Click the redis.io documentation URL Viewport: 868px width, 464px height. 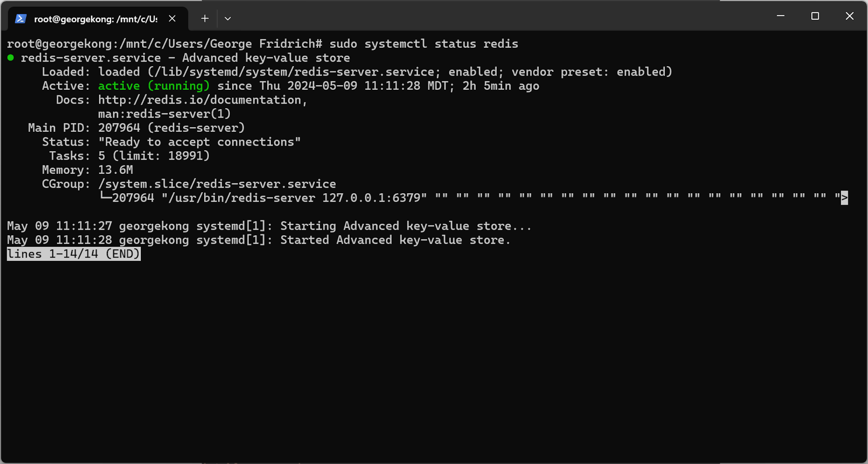point(202,100)
